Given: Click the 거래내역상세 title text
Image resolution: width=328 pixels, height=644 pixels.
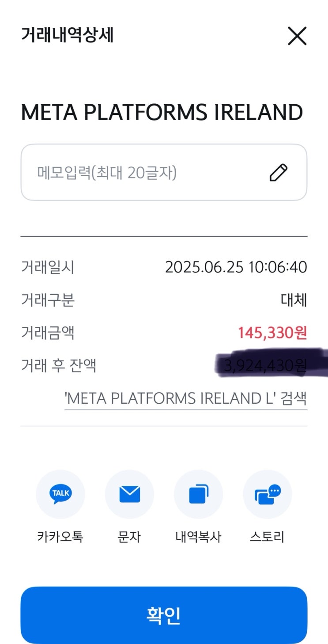Looking at the screenshot, I should pyautogui.click(x=68, y=35).
